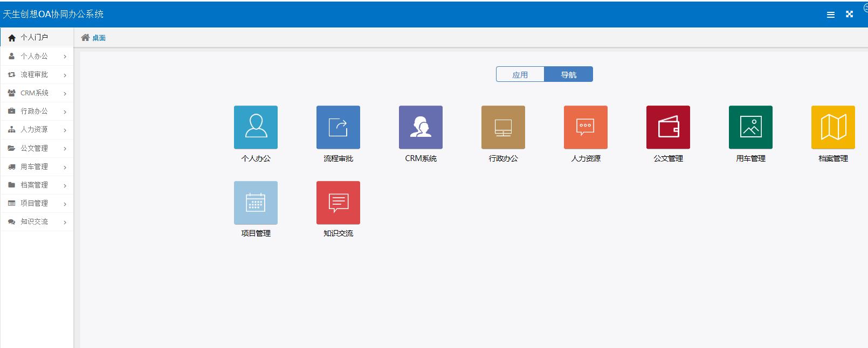Open the 公文管理 wallet tile icon

coord(668,127)
